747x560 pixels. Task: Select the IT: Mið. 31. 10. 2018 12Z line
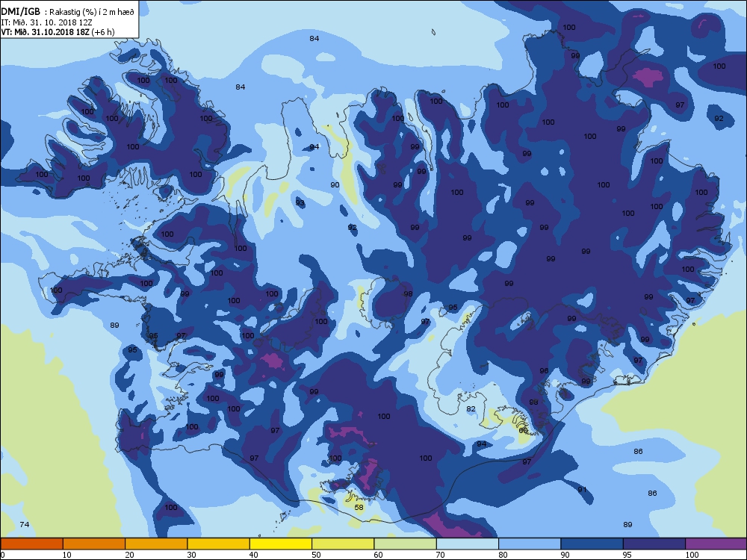[46, 22]
